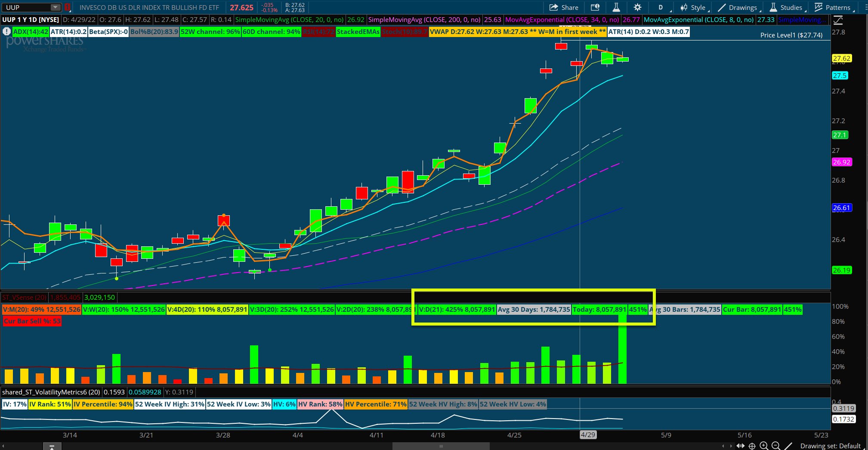868x450 pixels.
Task: Select the drawing tool line icon
Action: [788, 446]
